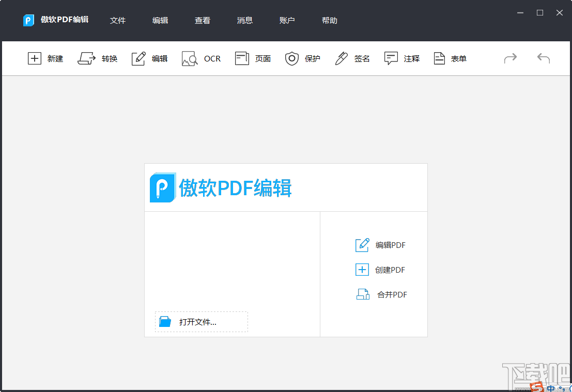
Task: Click the 编辑PDF pencil icon
Action: [x=362, y=245]
